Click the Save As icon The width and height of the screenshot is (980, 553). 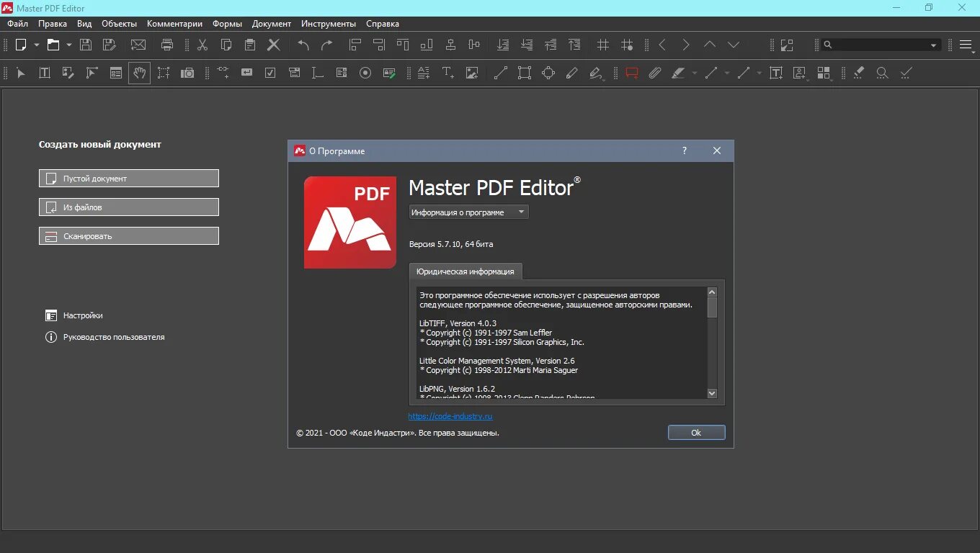[109, 45]
